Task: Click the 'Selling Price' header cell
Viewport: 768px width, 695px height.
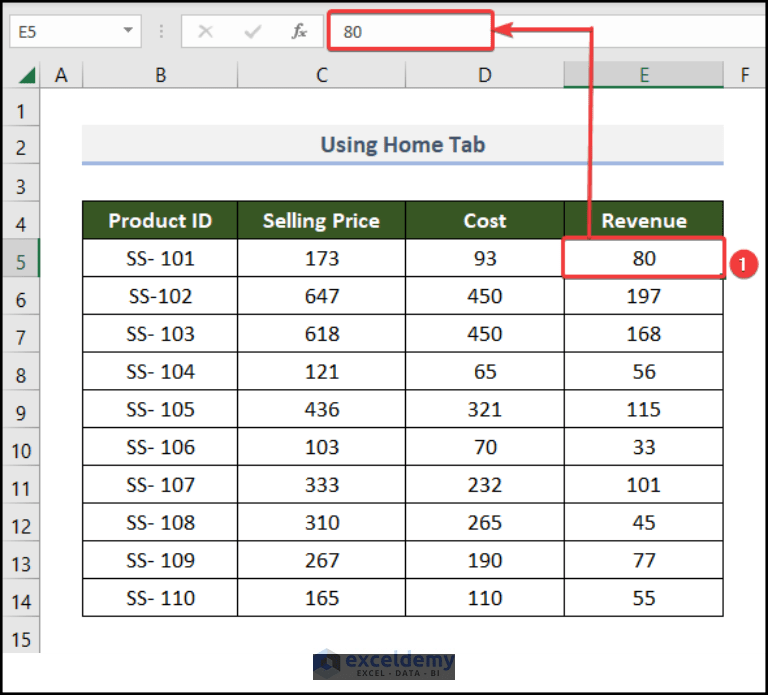Action: [x=321, y=220]
